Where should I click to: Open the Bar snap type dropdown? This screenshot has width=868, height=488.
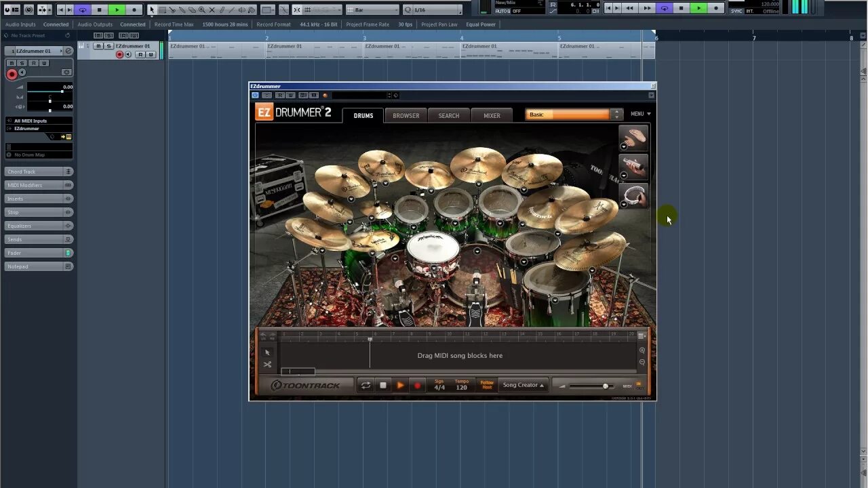(372, 9)
